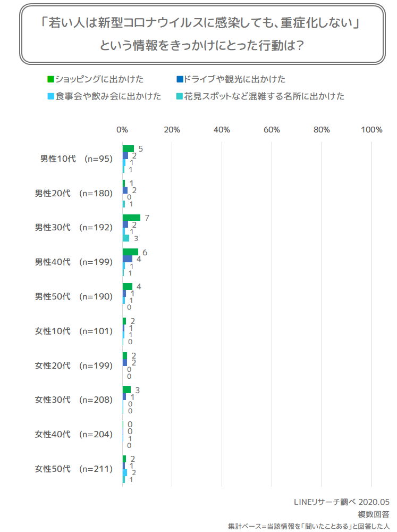
Task: Select the 男性20代 (n=180) row label
Action: pyautogui.click(x=73, y=194)
